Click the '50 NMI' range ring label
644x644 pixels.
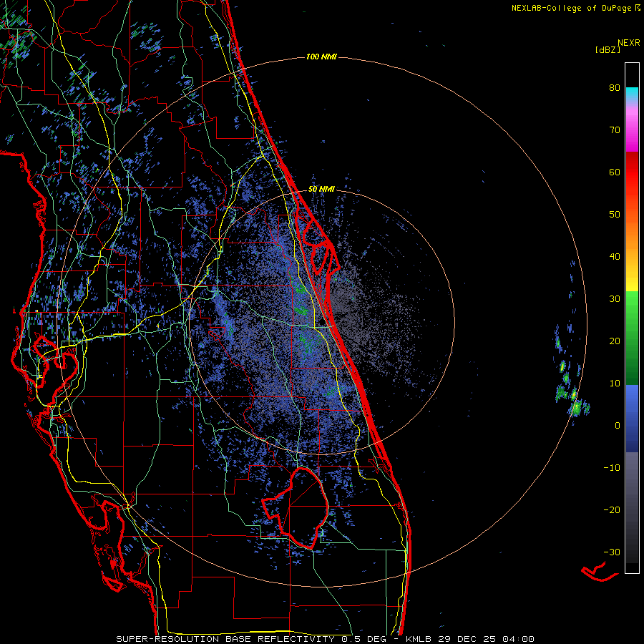point(321,189)
